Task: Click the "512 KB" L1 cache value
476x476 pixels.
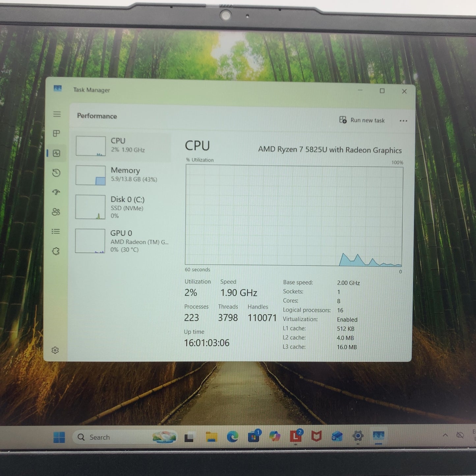Action: click(x=346, y=329)
